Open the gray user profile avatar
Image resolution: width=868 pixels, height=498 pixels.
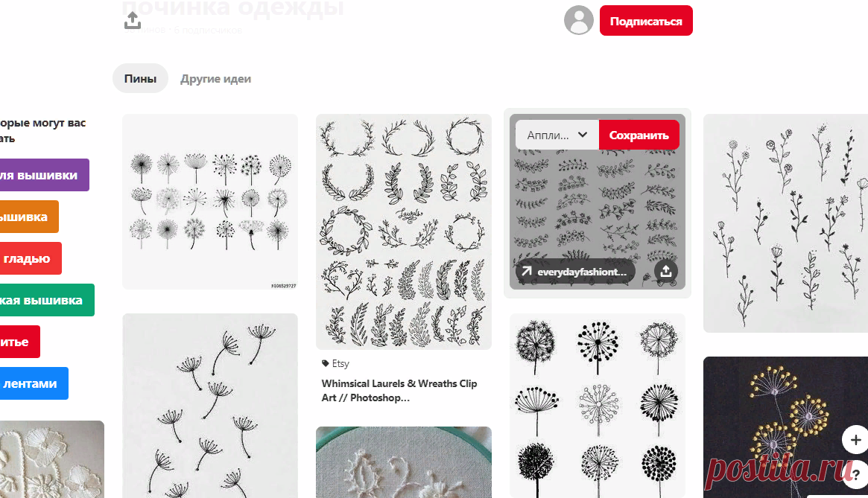(x=578, y=21)
